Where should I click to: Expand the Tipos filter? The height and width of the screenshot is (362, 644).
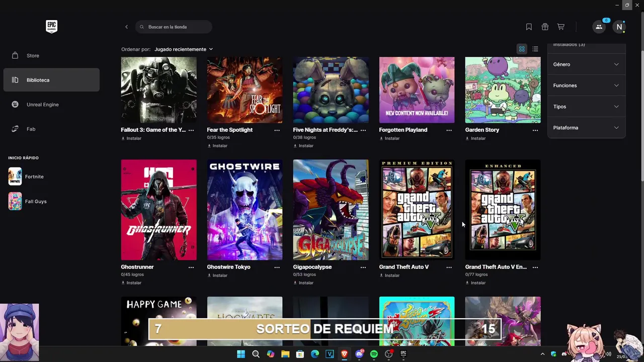pos(586,107)
